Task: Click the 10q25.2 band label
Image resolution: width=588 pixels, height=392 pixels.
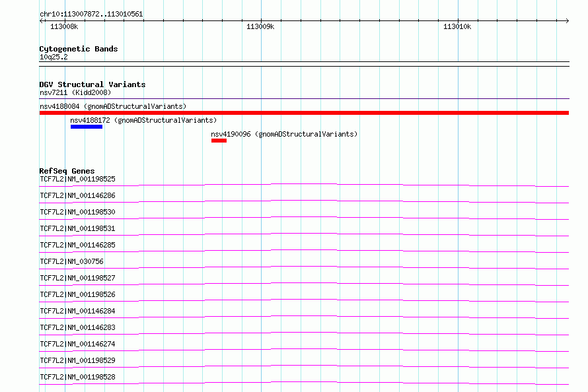Action: click(x=54, y=57)
